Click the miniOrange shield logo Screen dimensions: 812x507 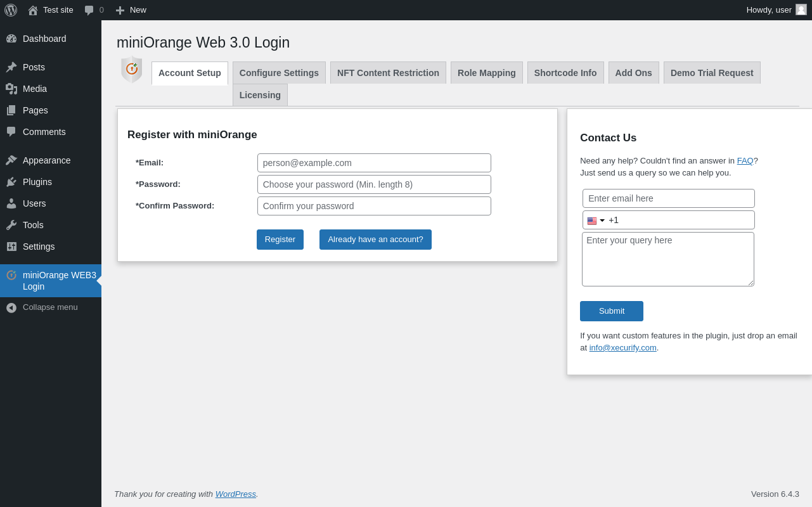[x=132, y=70]
